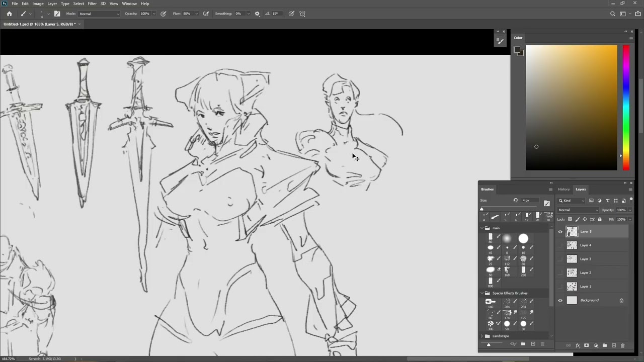Switch to the History tab
Image resolution: width=644 pixels, height=362 pixels.
coord(563,189)
